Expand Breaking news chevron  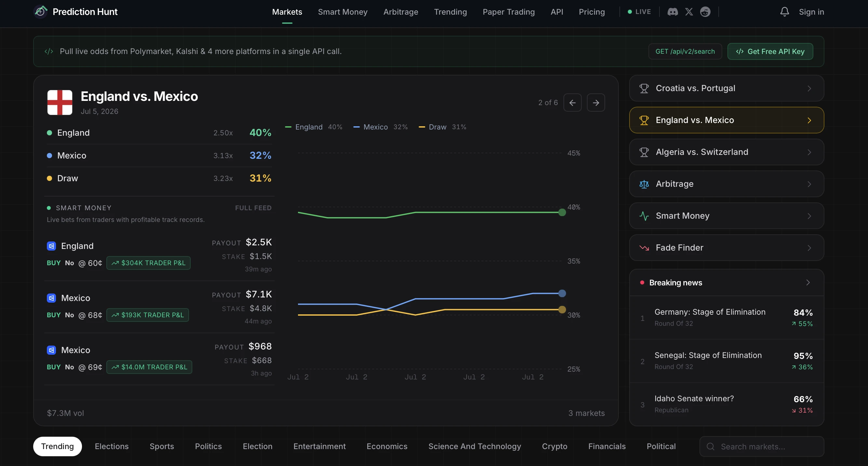pos(808,282)
